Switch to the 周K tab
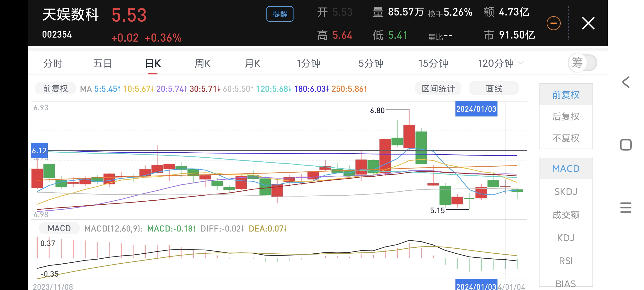644x290 pixels. click(x=203, y=63)
